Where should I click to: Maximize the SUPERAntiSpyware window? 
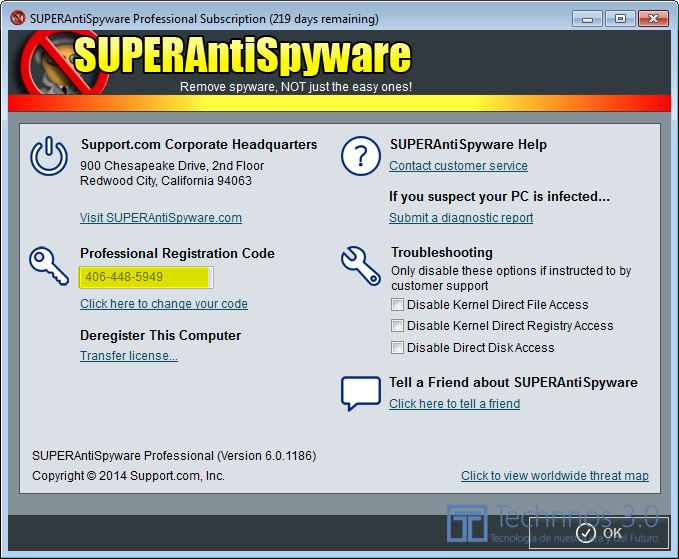(620, 19)
